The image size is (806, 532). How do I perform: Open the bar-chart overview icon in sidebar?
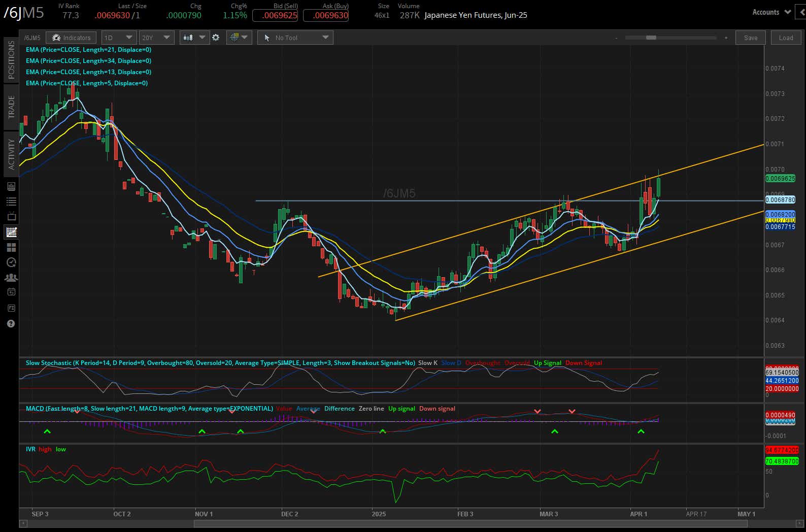(x=11, y=187)
